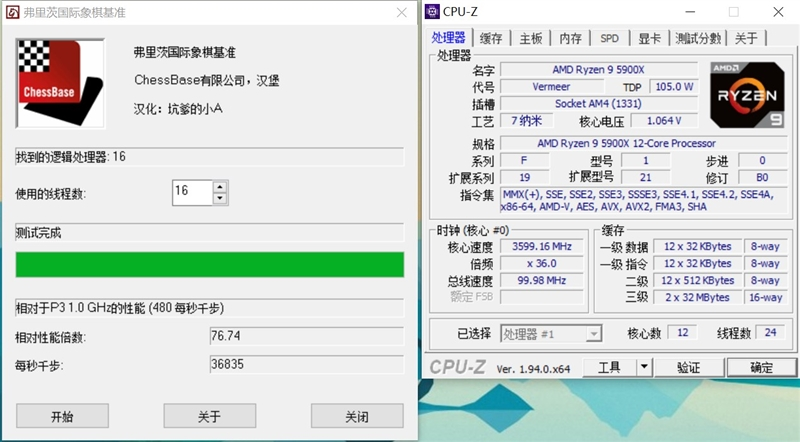Open the 关于 tab in CPU-Z
Screen dimensions: 800x442
(x=746, y=38)
